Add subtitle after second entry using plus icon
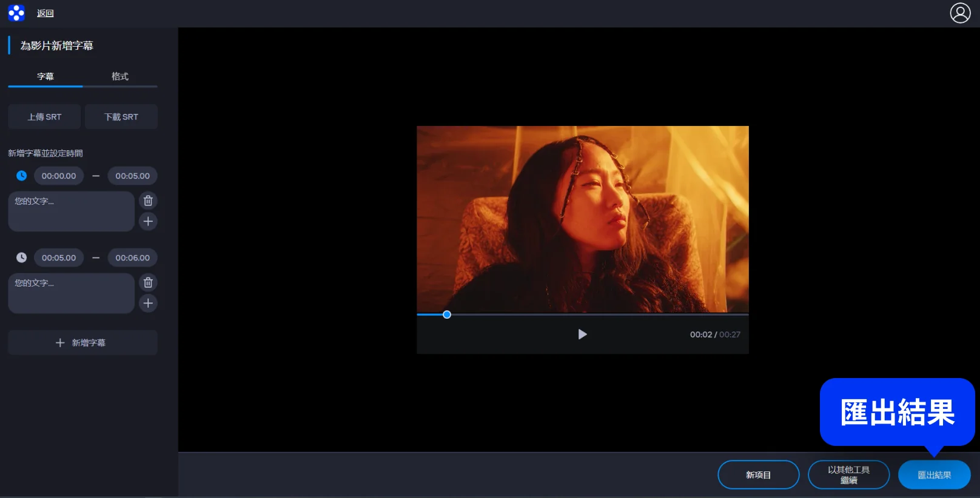This screenshot has height=498, width=980. (148, 303)
